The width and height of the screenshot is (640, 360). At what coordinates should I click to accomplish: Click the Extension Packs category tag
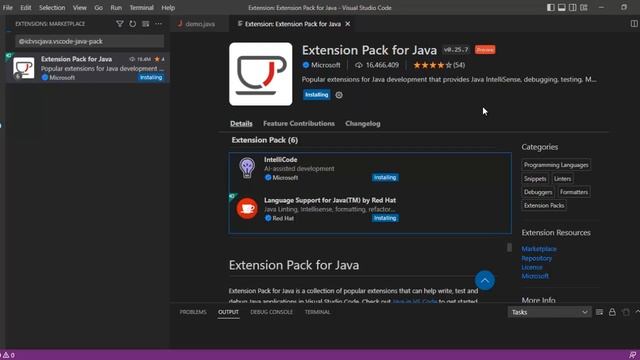click(544, 205)
